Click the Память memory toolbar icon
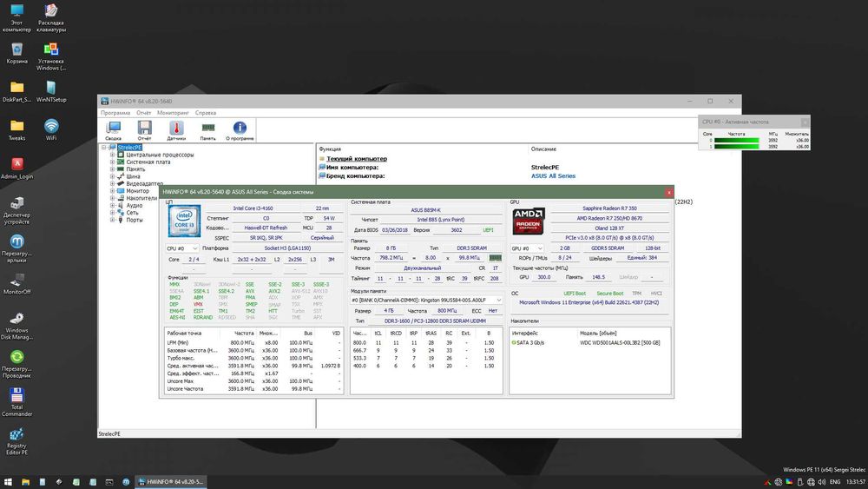The height and width of the screenshot is (489, 868). 207,130
